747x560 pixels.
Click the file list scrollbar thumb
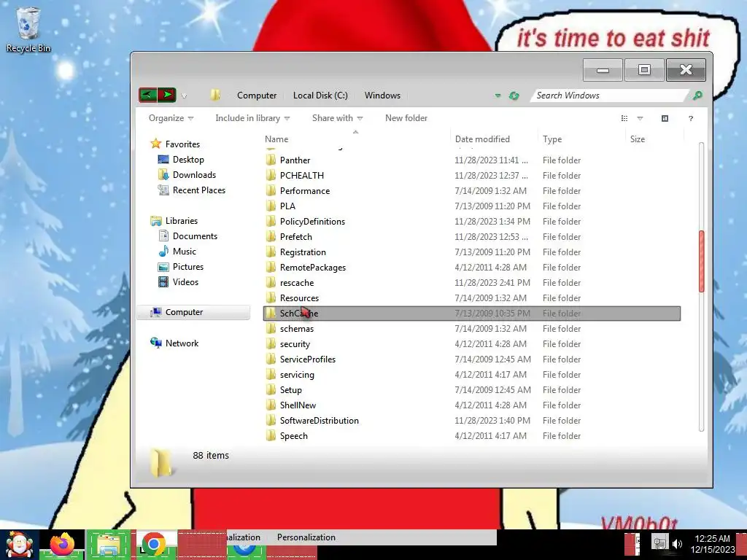coord(701,261)
